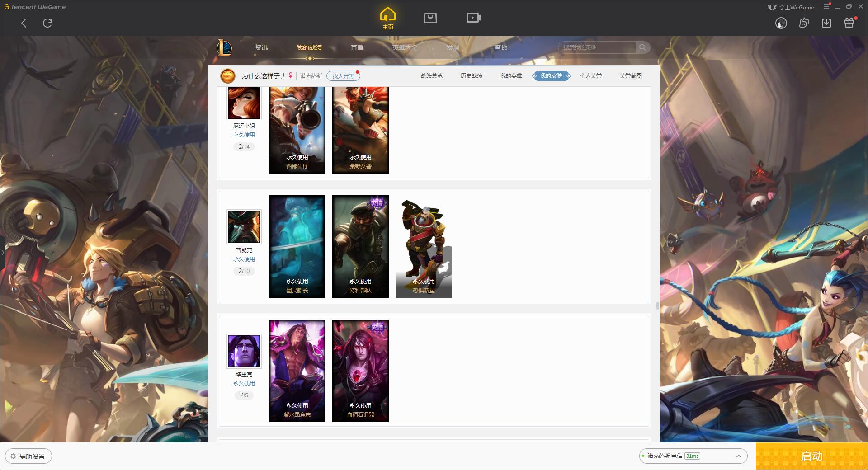Open the 特种部队 skin card
The height and width of the screenshot is (470, 868).
[x=360, y=246]
